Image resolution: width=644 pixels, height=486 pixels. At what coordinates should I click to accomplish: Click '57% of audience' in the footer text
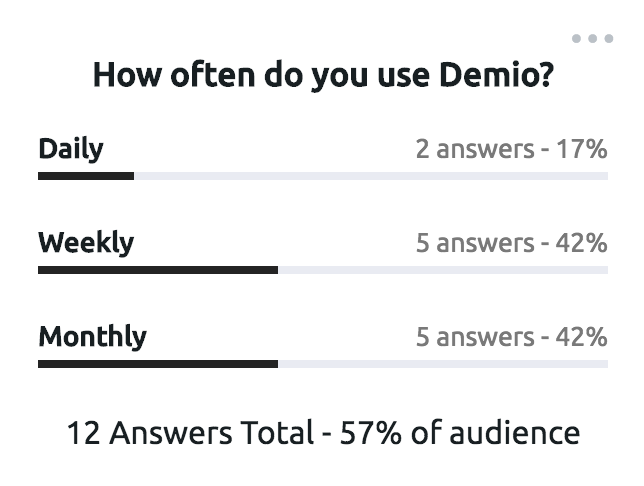click(460, 433)
